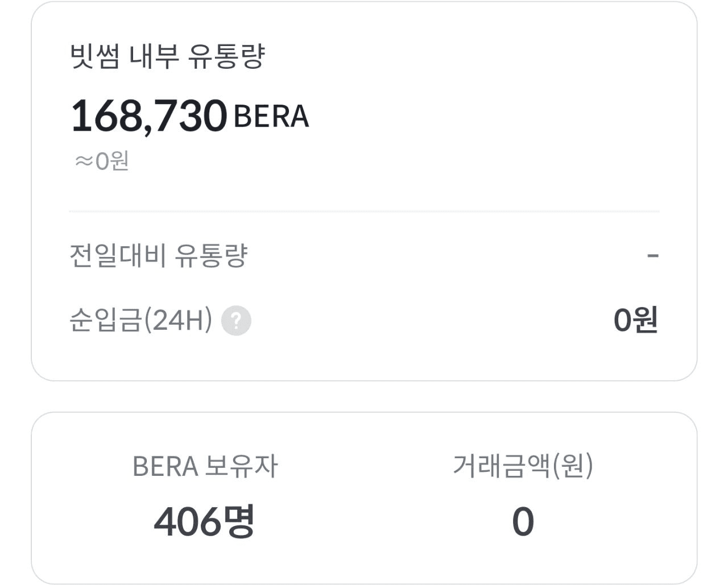Select the BERA unit next to 168,730
728x585 pixels.
(271, 117)
